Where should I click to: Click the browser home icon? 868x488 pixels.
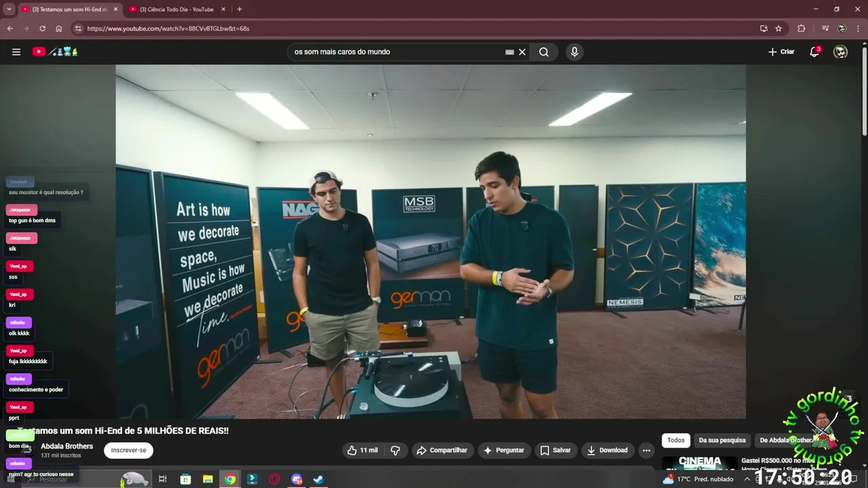(x=58, y=28)
